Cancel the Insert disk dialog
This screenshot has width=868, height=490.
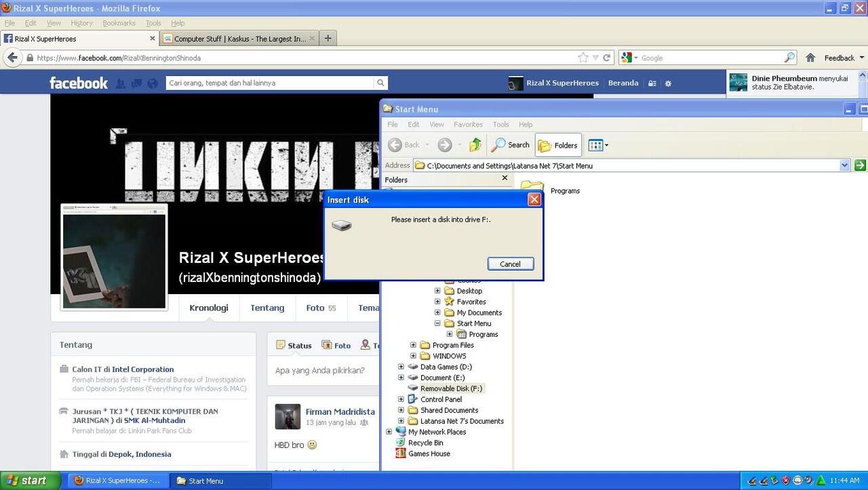(510, 264)
